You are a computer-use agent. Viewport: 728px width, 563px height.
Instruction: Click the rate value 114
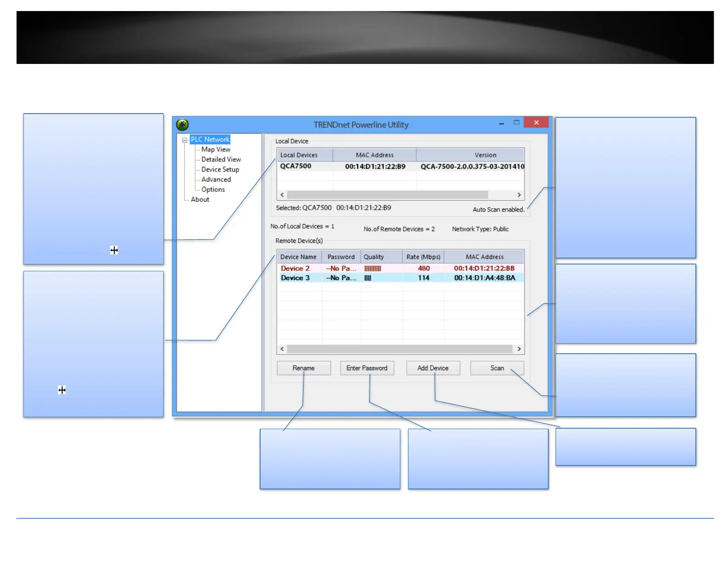coord(424,278)
